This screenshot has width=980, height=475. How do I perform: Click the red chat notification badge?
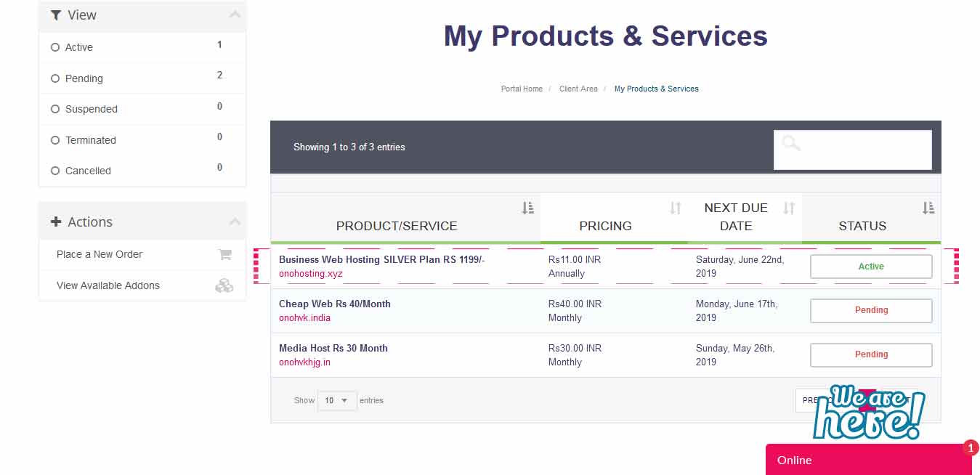[971, 448]
